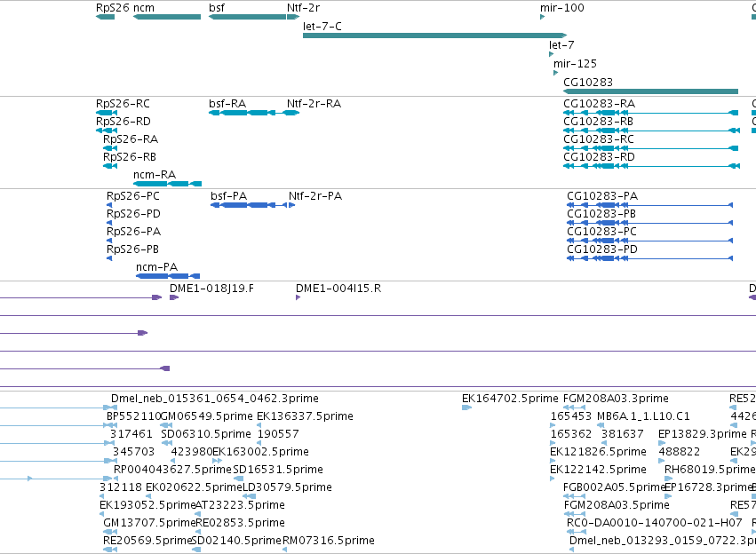Select the mir-125 gene label
Screen dimensions: 756x554
pyautogui.click(x=575, y=64)
